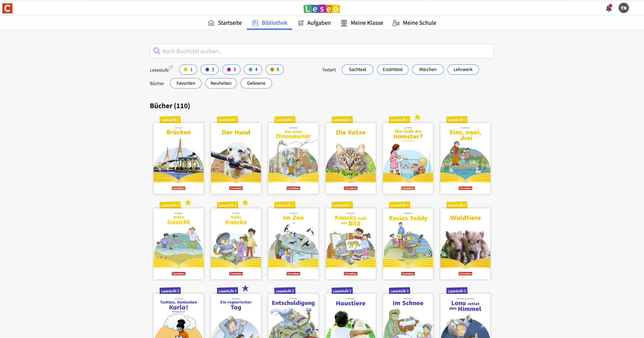This screenshot has height=338, width=644.
Task: Open the book Waldtiere
Action: (x=465, y=244)
